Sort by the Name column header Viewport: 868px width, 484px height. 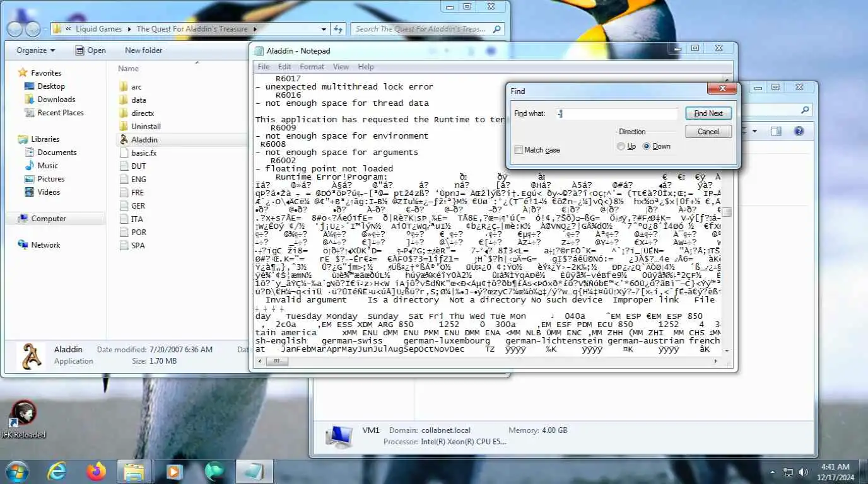pos(128,69)
